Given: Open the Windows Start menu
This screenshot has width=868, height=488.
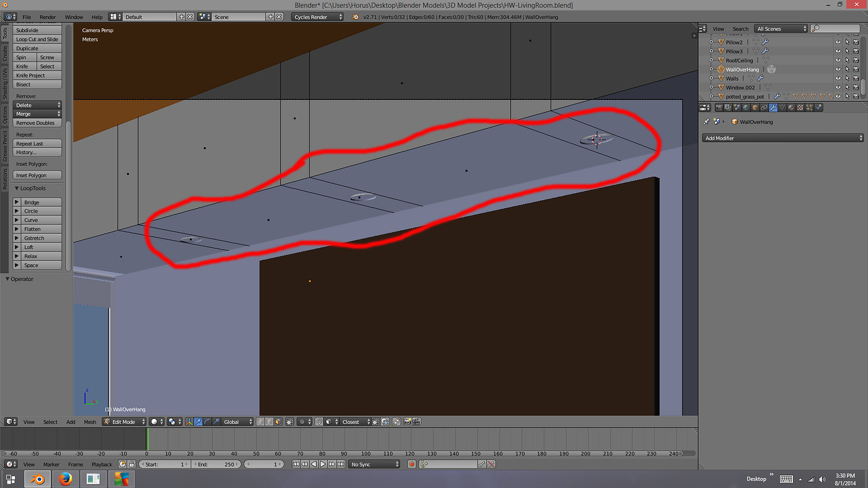Looking at the screenshot, I should tap(10, 479).
